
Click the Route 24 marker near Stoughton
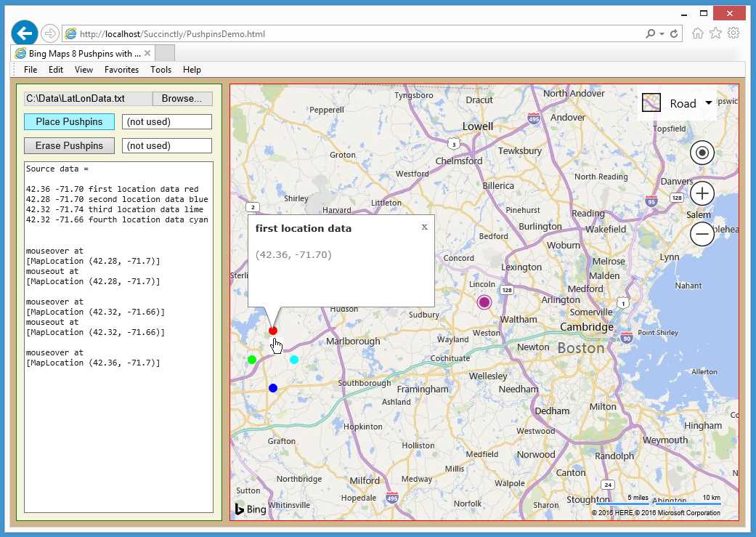click(608, 485)
